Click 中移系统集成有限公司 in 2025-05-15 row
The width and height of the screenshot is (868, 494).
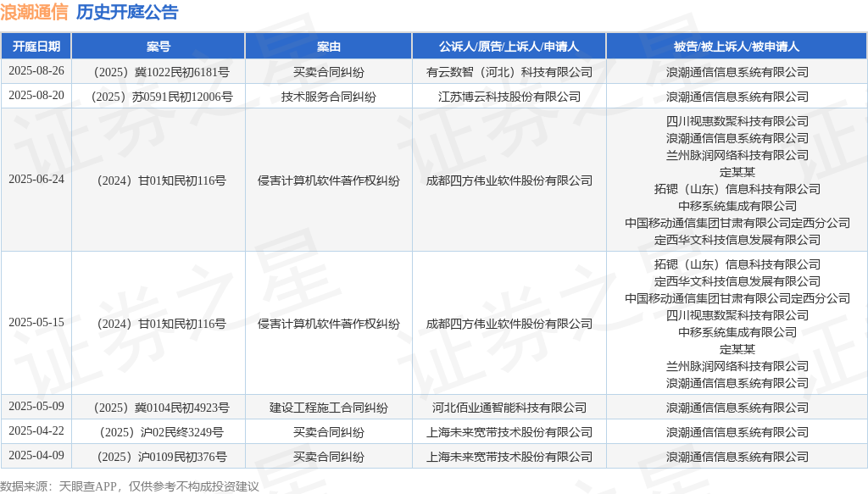[x=737, y=332]
